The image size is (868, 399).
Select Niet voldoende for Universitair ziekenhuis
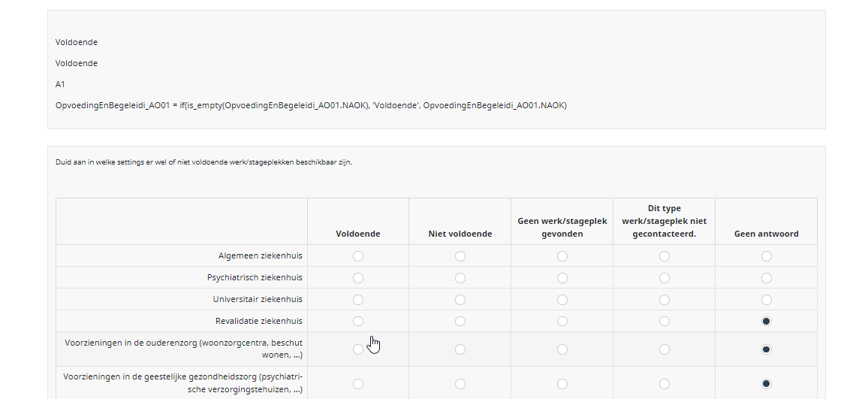(460, 300)
